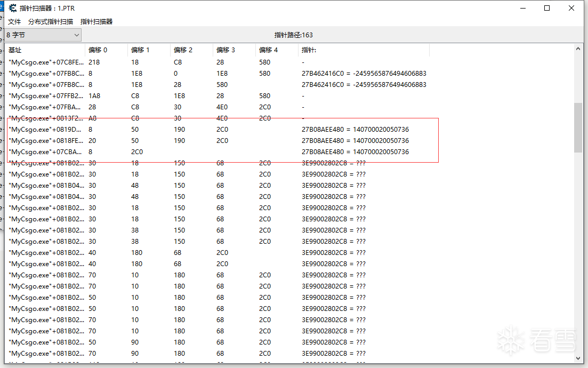The width and height of the screenshot is (588, 368).
Task: Click offset 50 in the +0818FE row
Action: tap(135, 141)
